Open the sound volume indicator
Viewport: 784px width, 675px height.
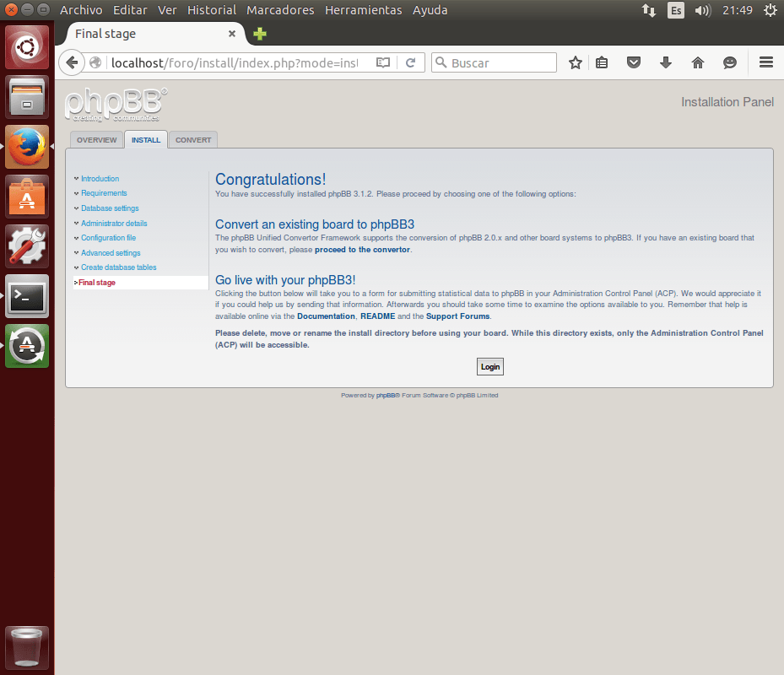click(x=702, y=10)
